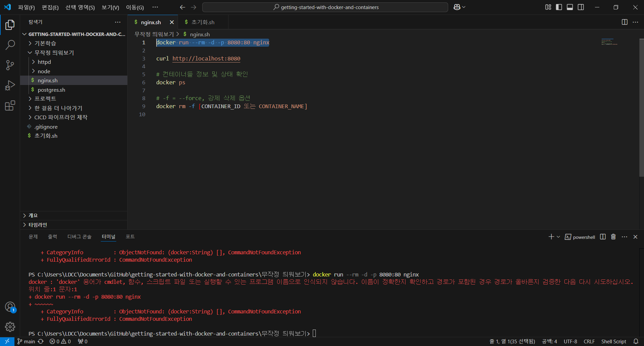Open the Extensions view
The width and height of the screenshot is (644, 346).
(x=10, y=106)
